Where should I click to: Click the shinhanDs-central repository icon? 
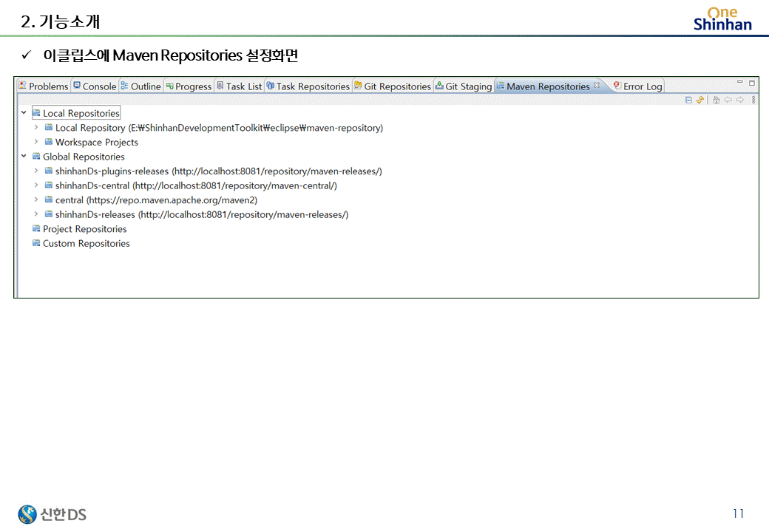[49, 185]
